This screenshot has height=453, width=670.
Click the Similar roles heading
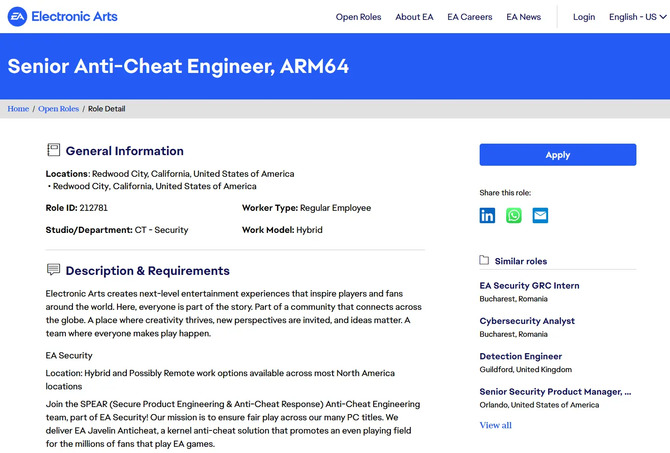521,261
